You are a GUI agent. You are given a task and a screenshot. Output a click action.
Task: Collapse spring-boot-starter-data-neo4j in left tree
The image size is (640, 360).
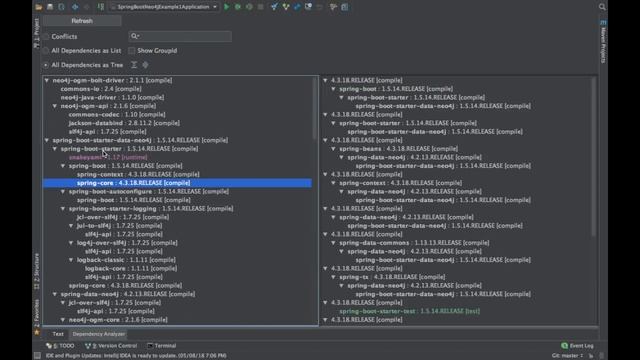47,140
